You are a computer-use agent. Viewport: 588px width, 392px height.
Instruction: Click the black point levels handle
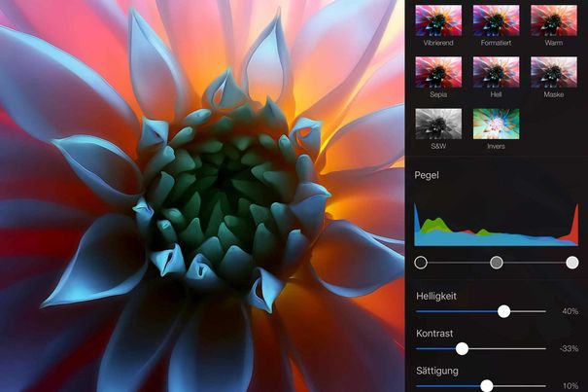tap(421, 263)
